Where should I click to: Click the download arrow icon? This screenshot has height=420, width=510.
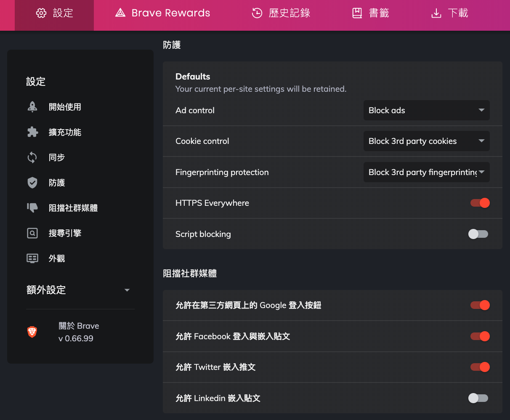point(436,13)
